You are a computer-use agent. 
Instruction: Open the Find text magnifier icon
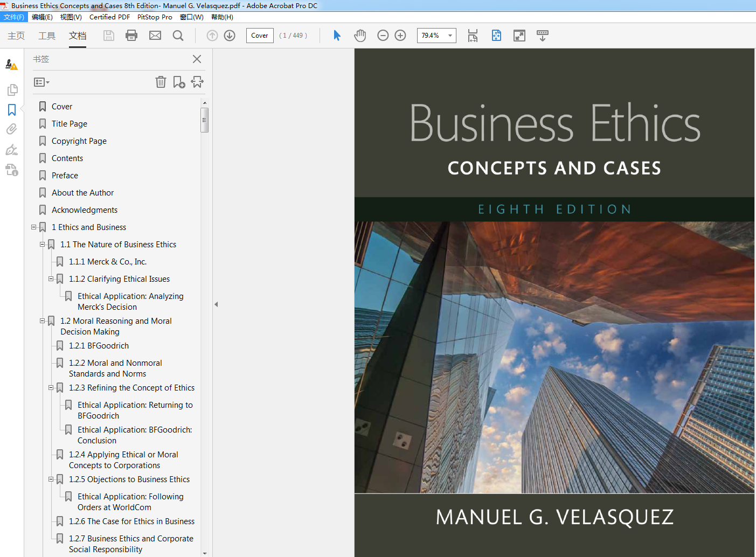(178, 36)
